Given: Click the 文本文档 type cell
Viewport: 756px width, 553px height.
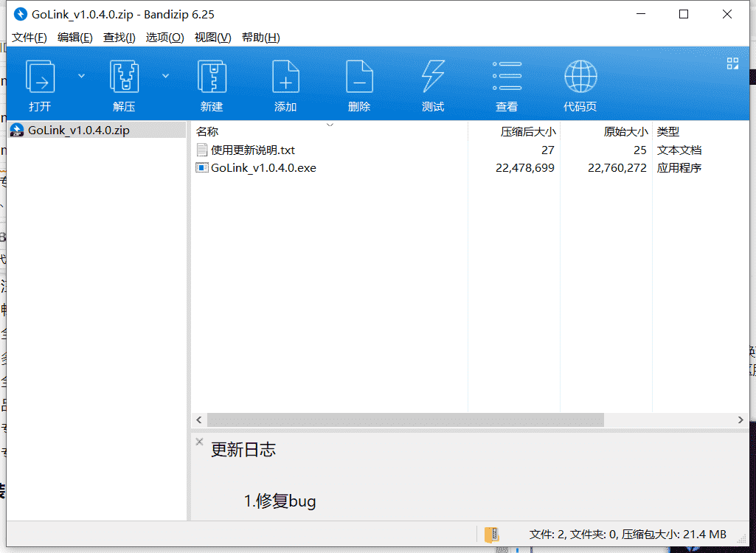Looking at the screenshot, I should pyautogui.click(x=679, y=150).
